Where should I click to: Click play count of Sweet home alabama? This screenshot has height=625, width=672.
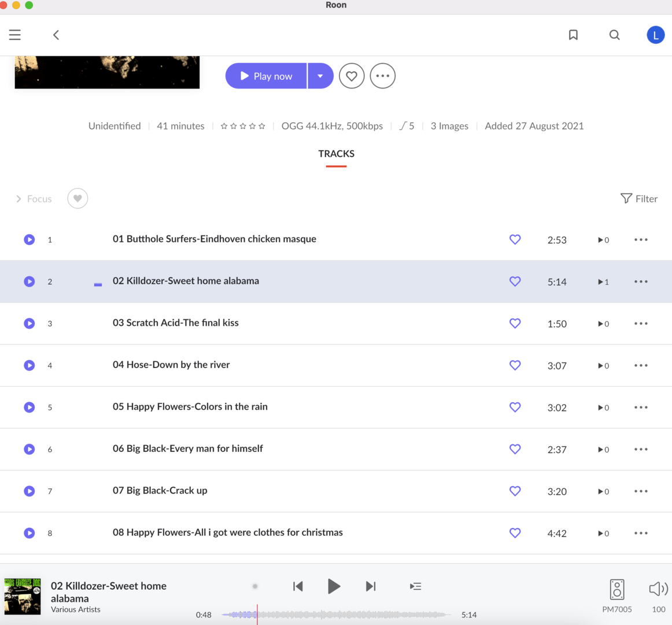tap(603, 282)
